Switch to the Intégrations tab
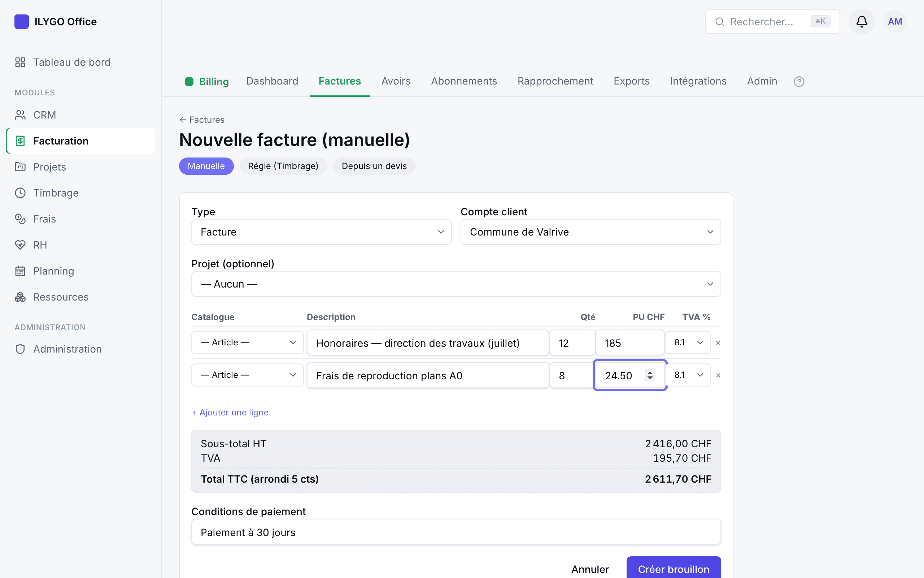This screenshot has height=578, width=924. (698, 81)
